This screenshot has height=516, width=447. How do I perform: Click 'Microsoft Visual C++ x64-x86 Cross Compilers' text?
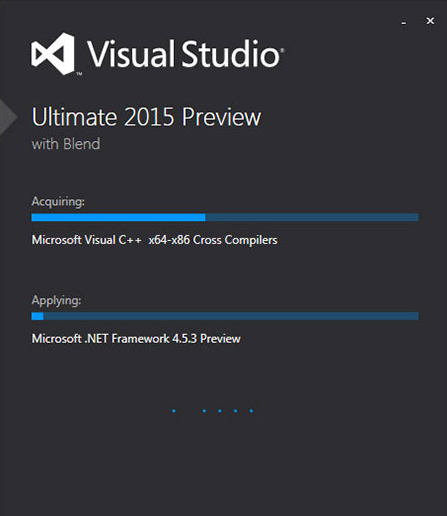tap(154, 240)
